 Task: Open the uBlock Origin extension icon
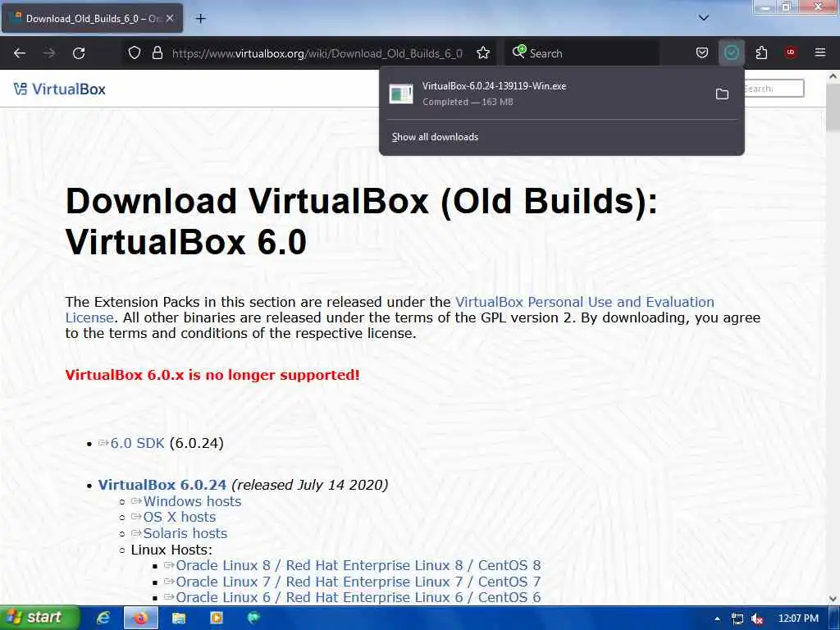(x=791, y=52)
